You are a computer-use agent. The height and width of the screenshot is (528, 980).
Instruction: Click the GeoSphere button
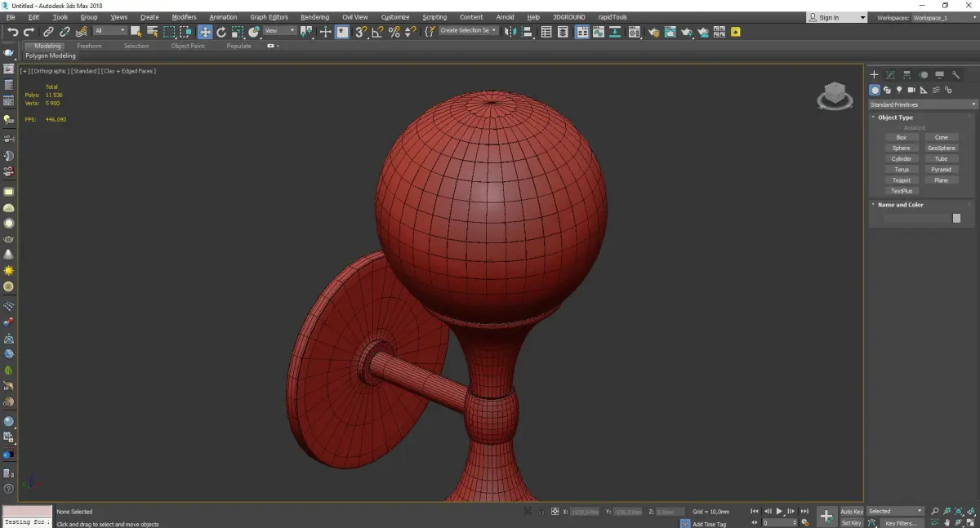coord(941,149)
